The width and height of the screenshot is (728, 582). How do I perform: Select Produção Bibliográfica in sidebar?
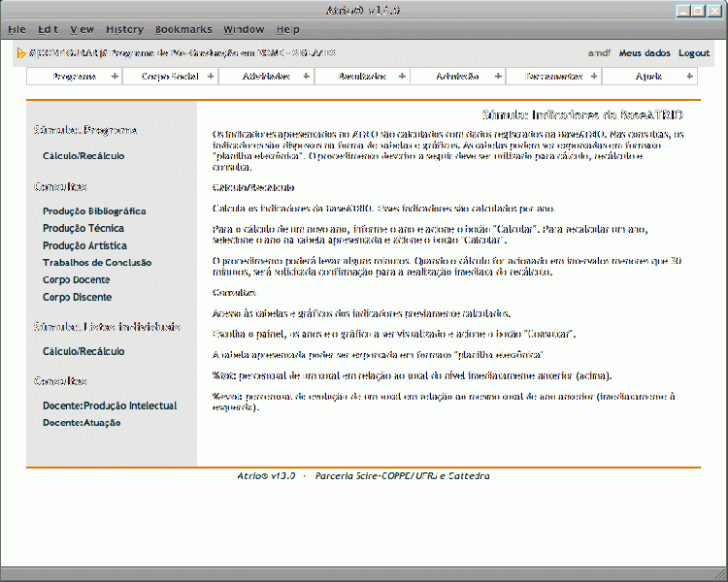click(94, 210)
